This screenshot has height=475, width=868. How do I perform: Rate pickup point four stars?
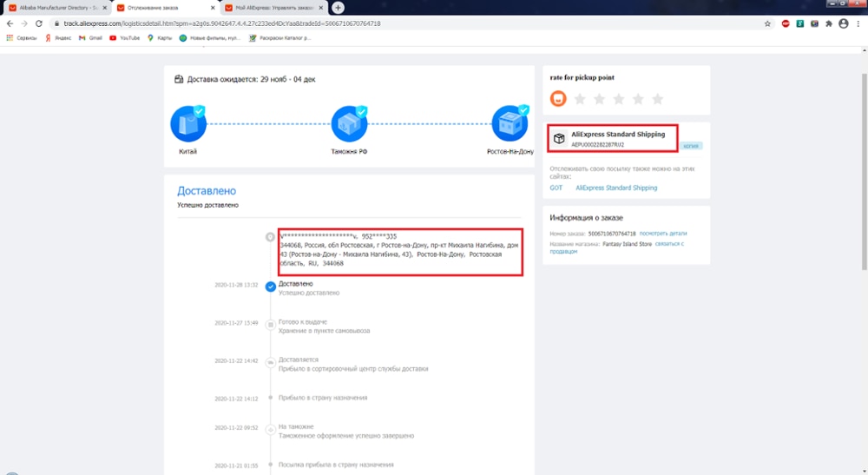(x=638, y=99)
